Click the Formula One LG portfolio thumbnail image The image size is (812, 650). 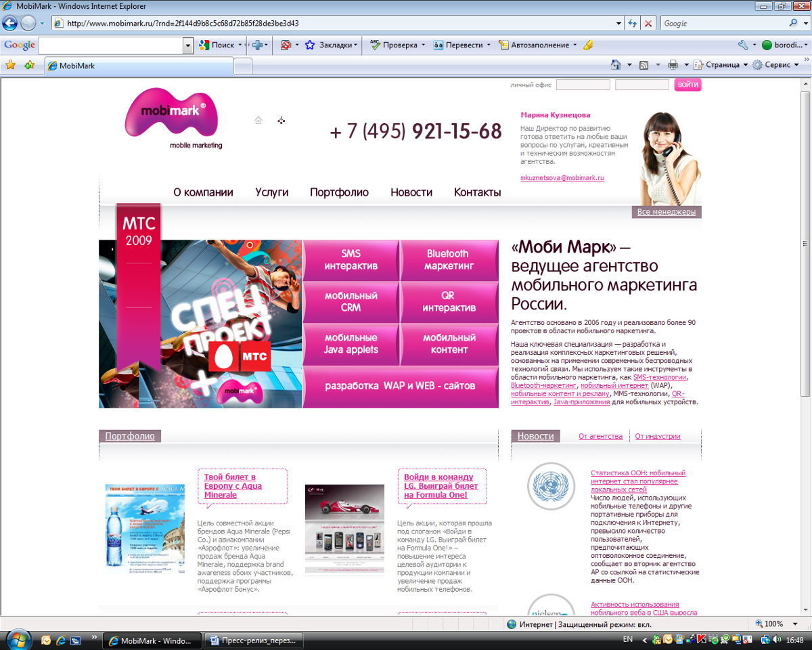coord(344,529)
